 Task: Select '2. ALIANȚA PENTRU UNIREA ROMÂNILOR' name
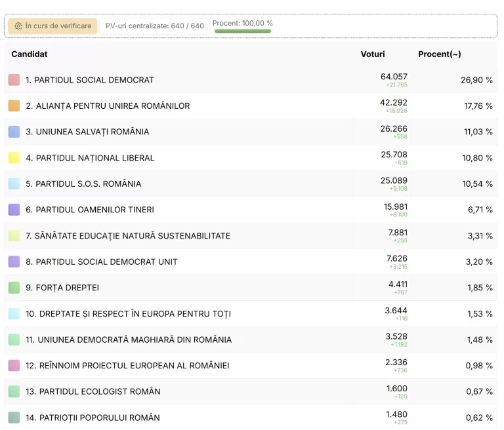point(108,106)
